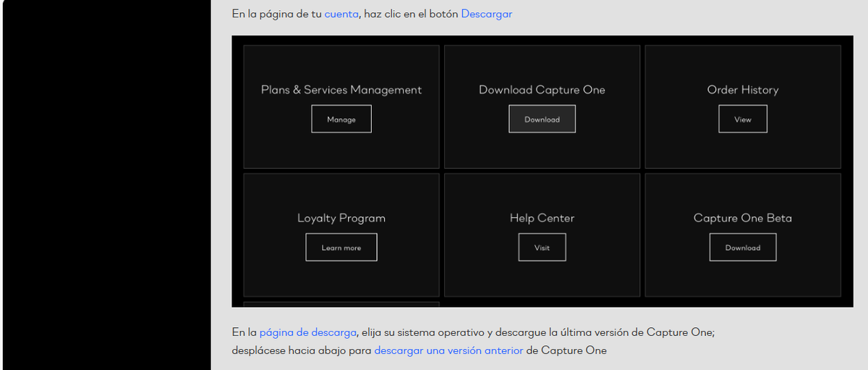Open 'descargar una versión anterior' link
This screenshot has height=370, width=868.
point(448,350)
